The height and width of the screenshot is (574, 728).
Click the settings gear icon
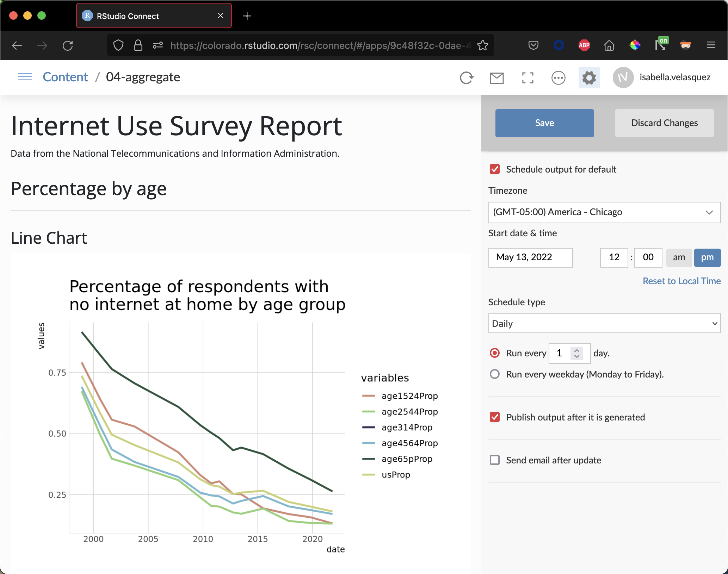[x=589, y=77]
